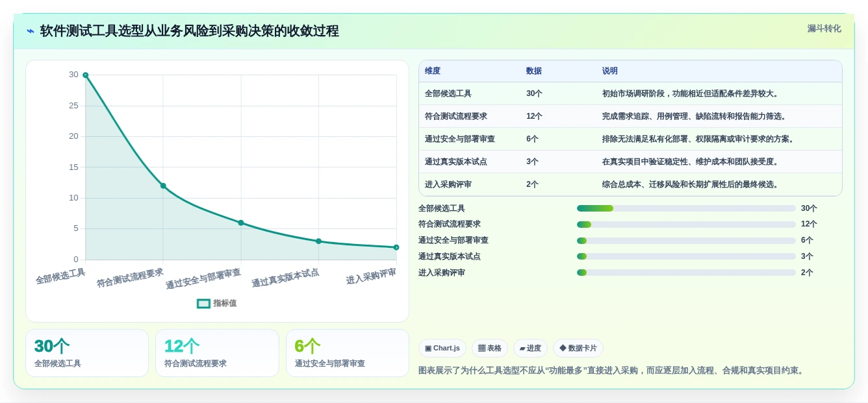This screenshot has height=403, width=868.
Task: Click the 通过真实版本试点 progress list label
Action: (x=450, y=256)
